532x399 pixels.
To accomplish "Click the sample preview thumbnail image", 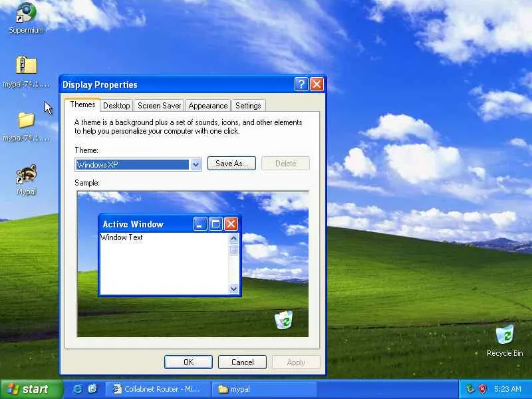I will click(x=193, y=264).
